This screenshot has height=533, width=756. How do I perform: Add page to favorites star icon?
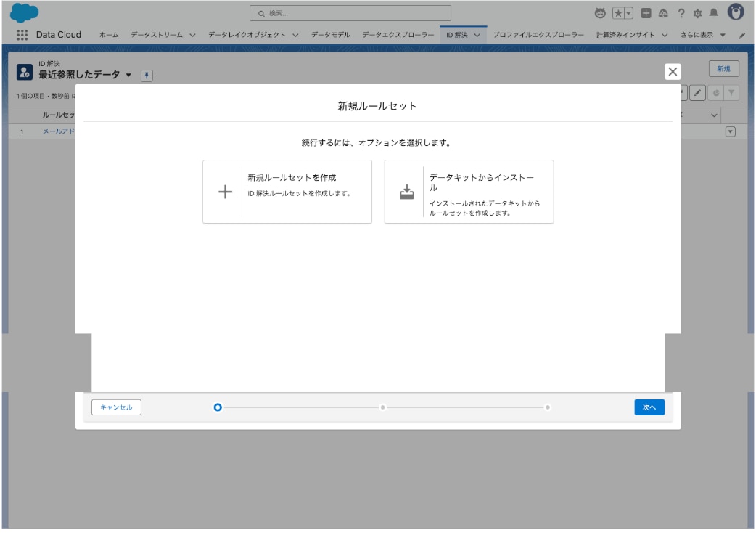(x=618, y=13)
